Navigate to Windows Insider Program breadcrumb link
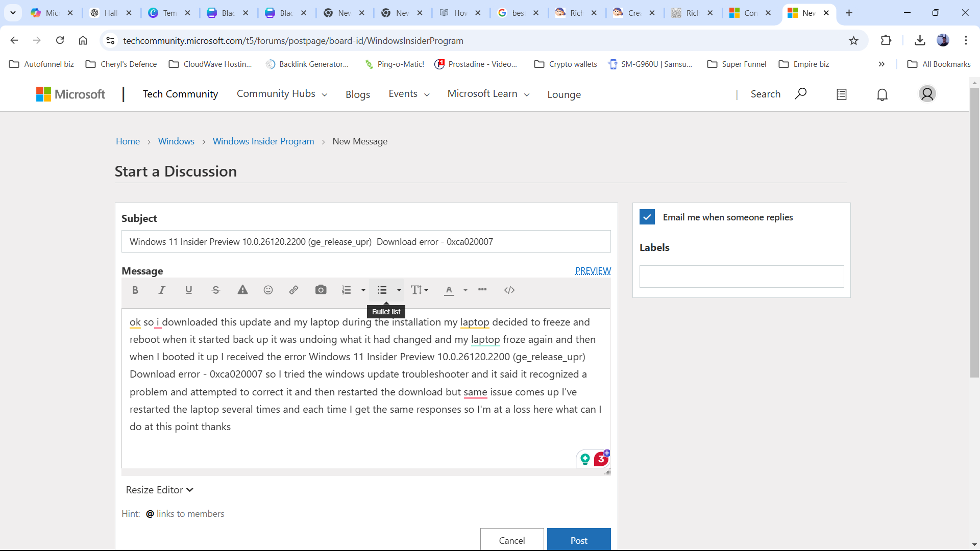Image resolution: width=980 pixels, height=551 pixels. click(x=263, y=141)
